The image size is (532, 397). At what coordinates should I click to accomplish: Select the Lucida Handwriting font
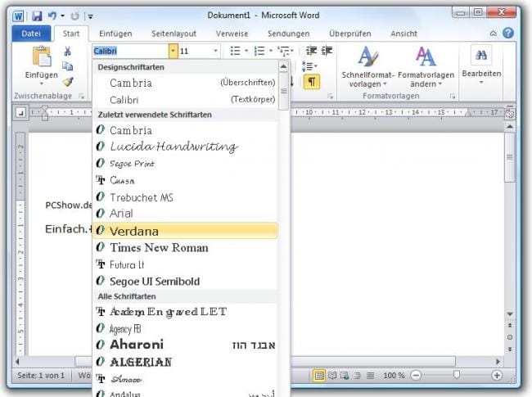point(186,147)
